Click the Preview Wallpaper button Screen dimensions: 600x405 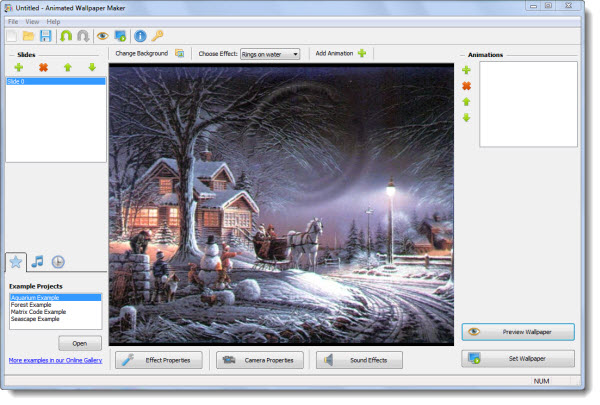pyautogui.click(x=518, y=332)
